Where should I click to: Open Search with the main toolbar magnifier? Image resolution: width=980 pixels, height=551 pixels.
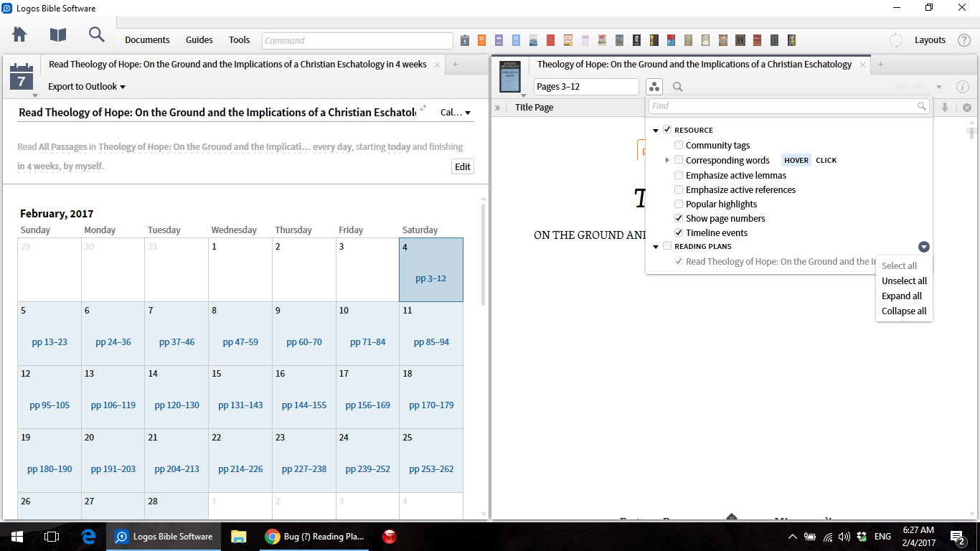click(x=97, y=34)
